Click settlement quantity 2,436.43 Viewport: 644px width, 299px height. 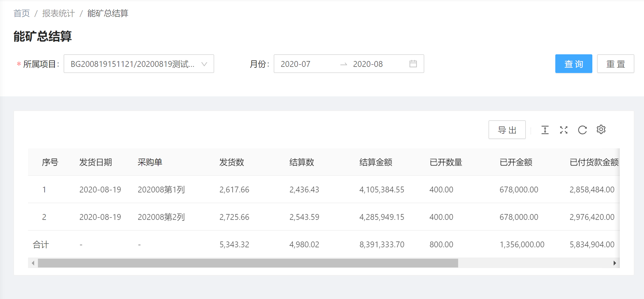[304, 190]
